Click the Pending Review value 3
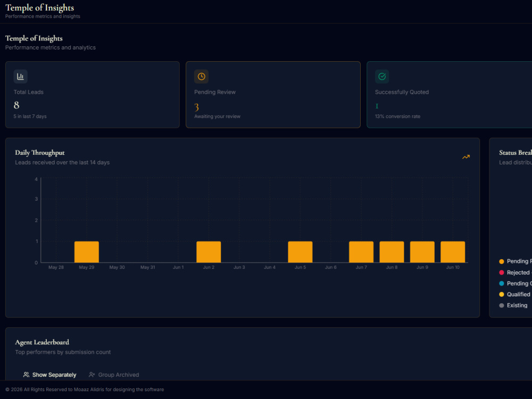This screenshot has width=532, height=399. click(196, 107)
